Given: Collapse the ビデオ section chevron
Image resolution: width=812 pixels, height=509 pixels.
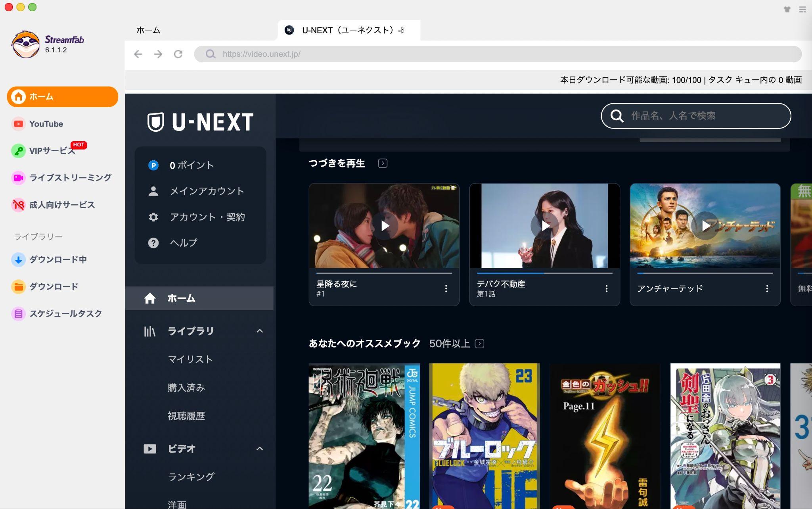Looking at the screenshot, I should click(x=260, y=449).
